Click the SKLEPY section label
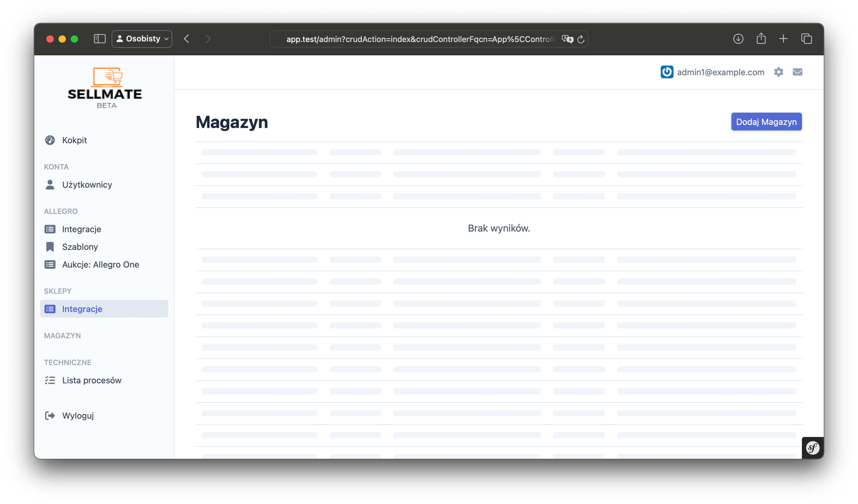The height and width of the screenshot is (504, 858). pos(58,291)
